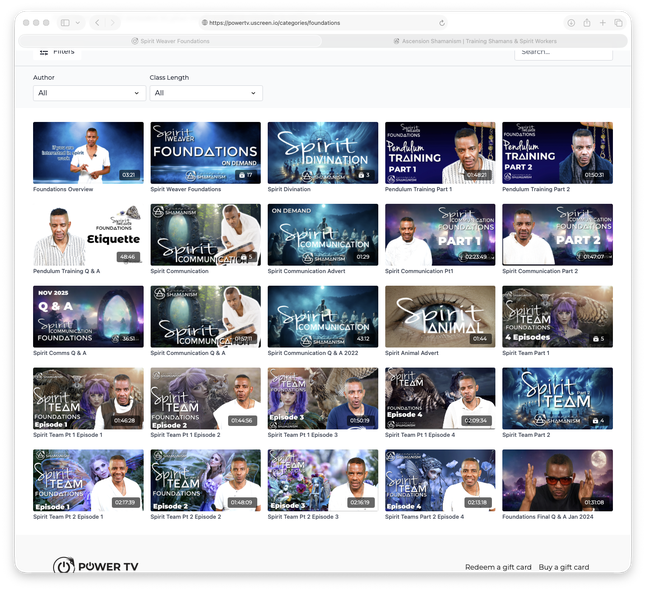Open the downloads icon in Safari toolbar
The width and height of the screenshot is (646, 591).
click(x=571, y=23)
